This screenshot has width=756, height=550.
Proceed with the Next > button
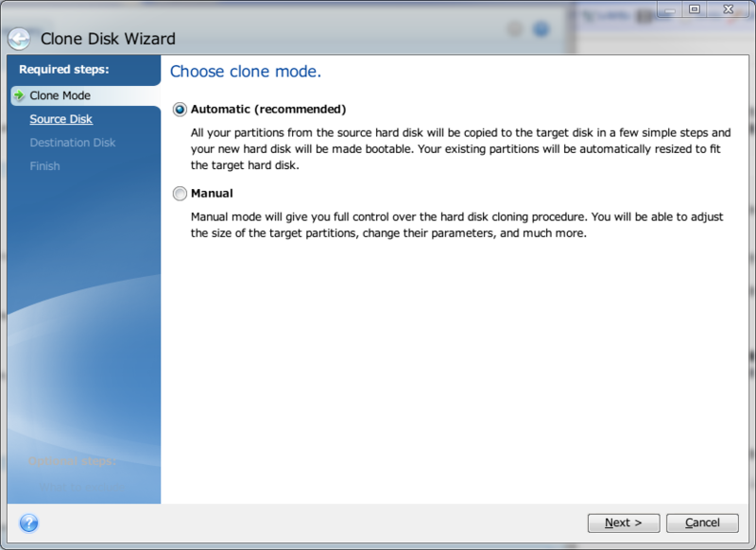tap(624, 523)
